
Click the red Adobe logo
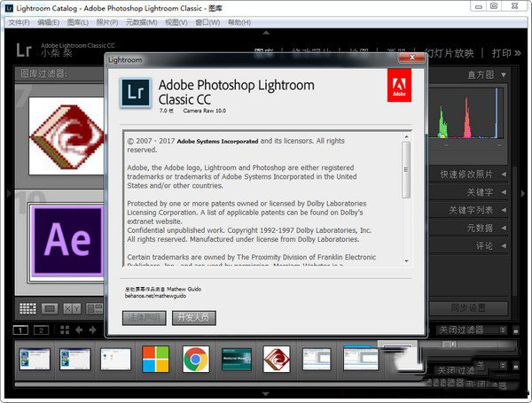coord(399,85)
